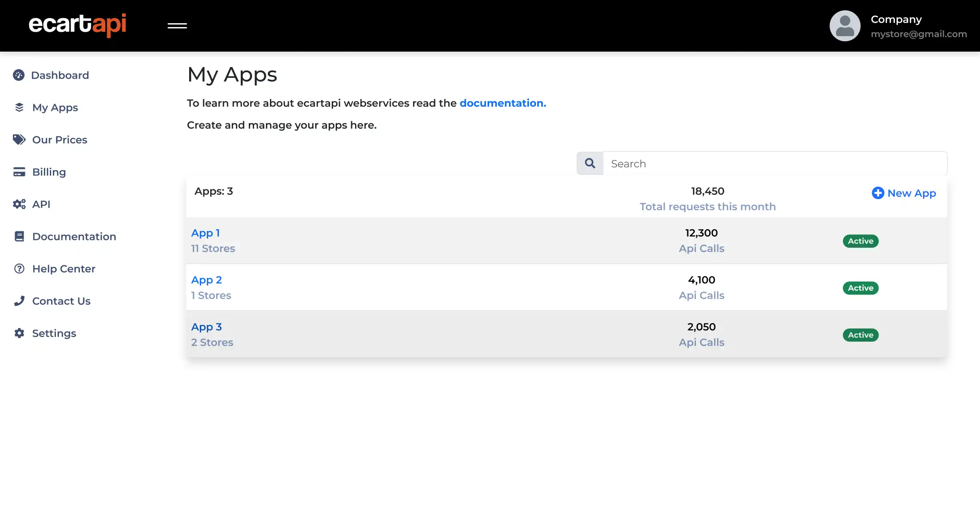Select My Apps in the sidebar menu
980x529 pixels.
pyautogui.click(x=55, y=107)
